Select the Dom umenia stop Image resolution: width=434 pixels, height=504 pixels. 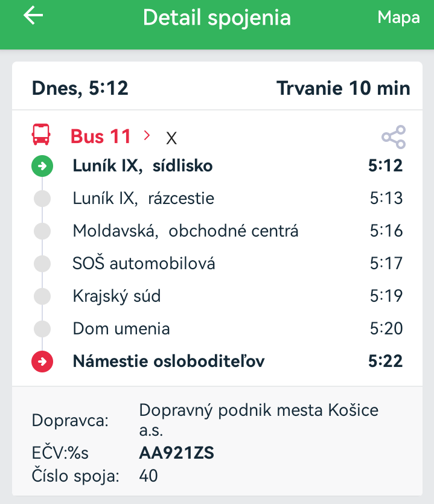[x=121, y=329]
